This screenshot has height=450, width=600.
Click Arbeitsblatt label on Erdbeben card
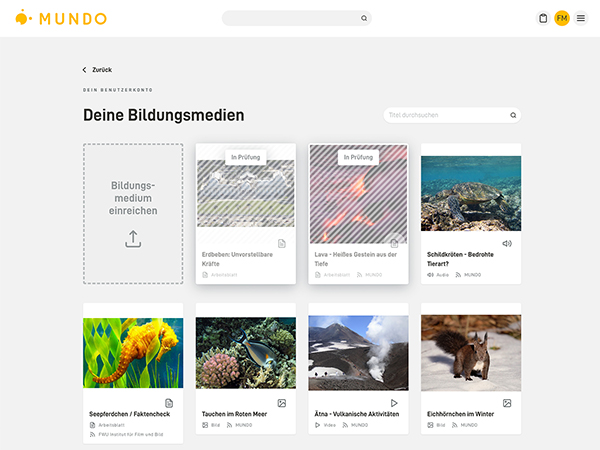[224, 275]
